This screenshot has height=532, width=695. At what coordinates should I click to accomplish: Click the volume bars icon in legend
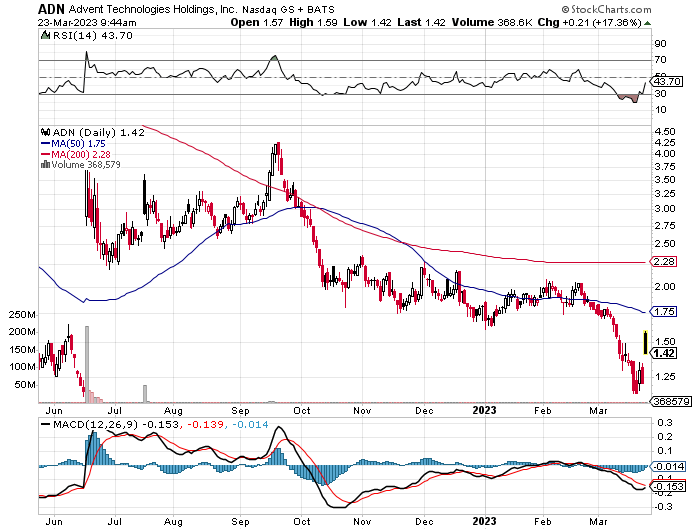click(x=45, y=165)
